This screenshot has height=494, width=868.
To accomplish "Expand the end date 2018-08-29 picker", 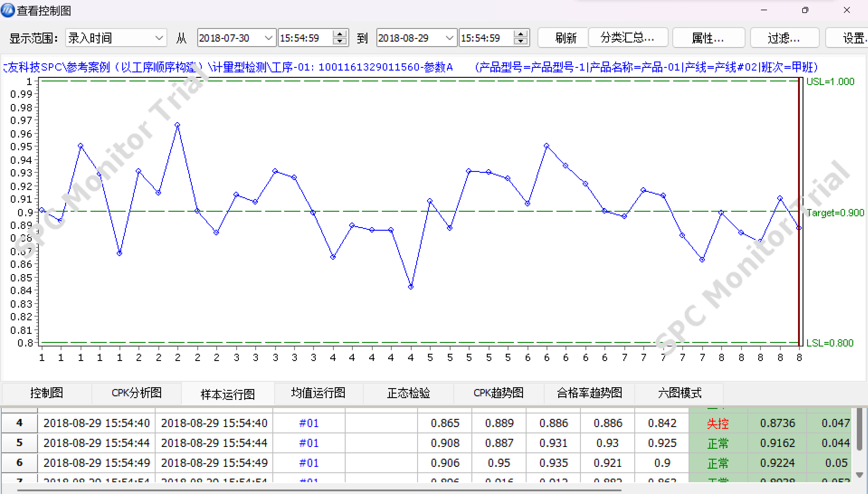I will (449, 38).
